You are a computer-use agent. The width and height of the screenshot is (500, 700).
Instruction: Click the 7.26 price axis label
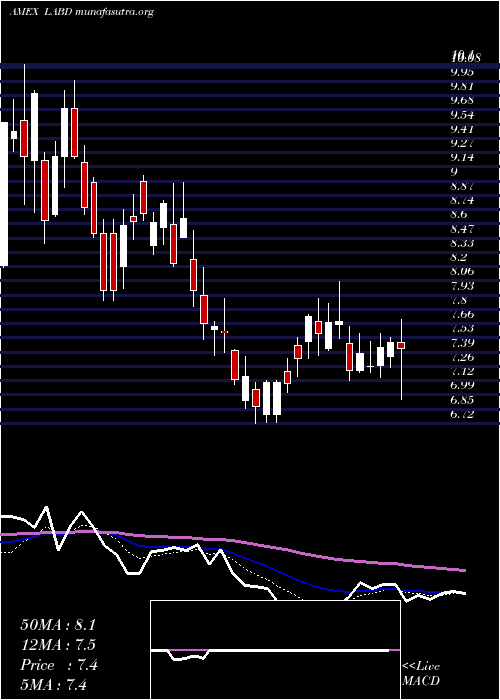(x=462, y=357)
